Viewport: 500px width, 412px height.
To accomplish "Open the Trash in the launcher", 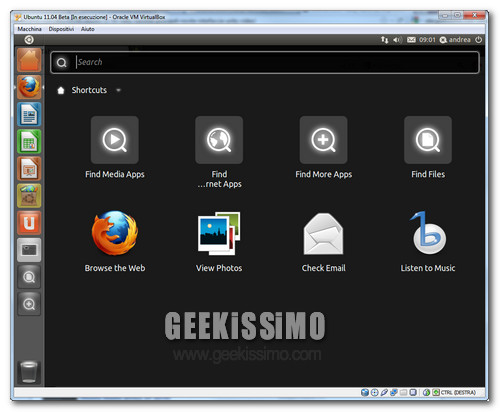I will (29, 372).
